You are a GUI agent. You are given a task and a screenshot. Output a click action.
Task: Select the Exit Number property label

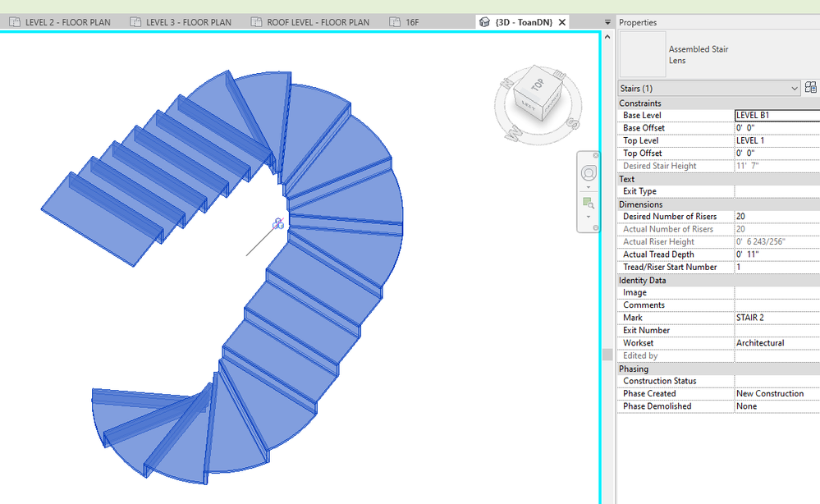[x=646, y=331]
